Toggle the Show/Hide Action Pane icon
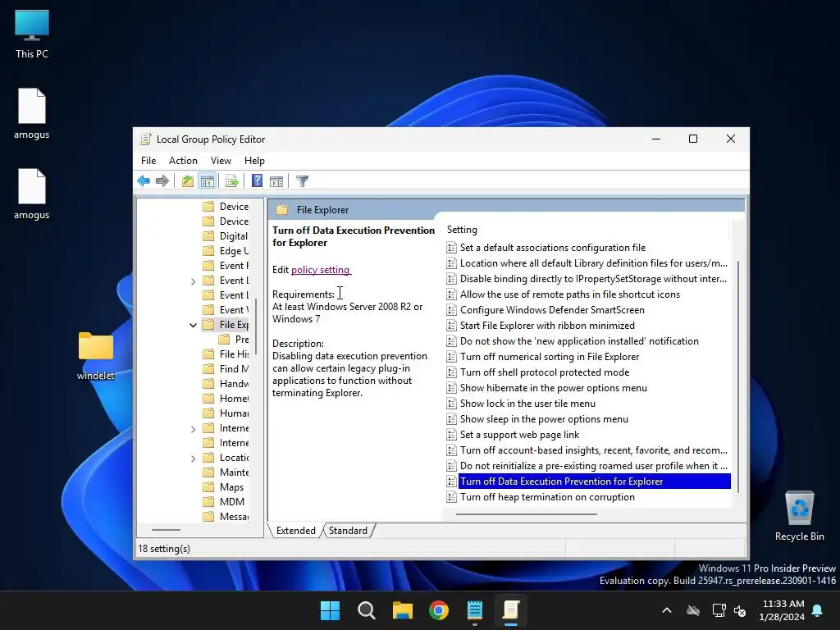 pyautogui.click(x=276, y=181)
